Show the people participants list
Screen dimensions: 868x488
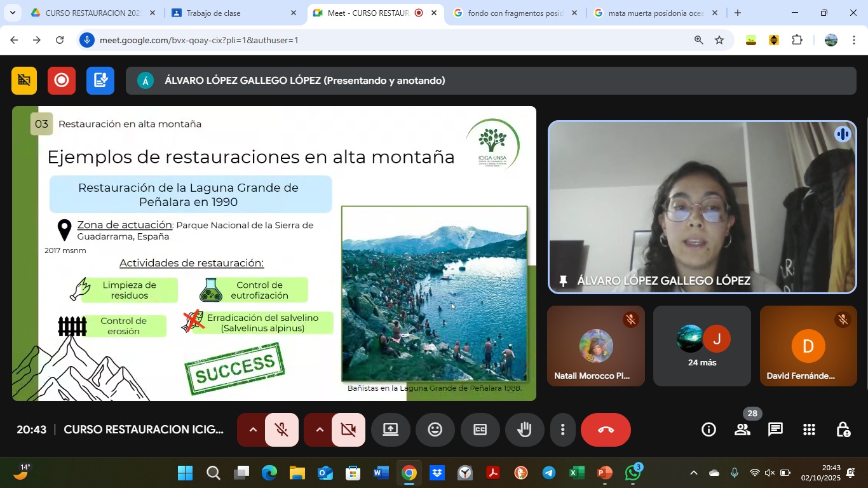tap(742, 430)
